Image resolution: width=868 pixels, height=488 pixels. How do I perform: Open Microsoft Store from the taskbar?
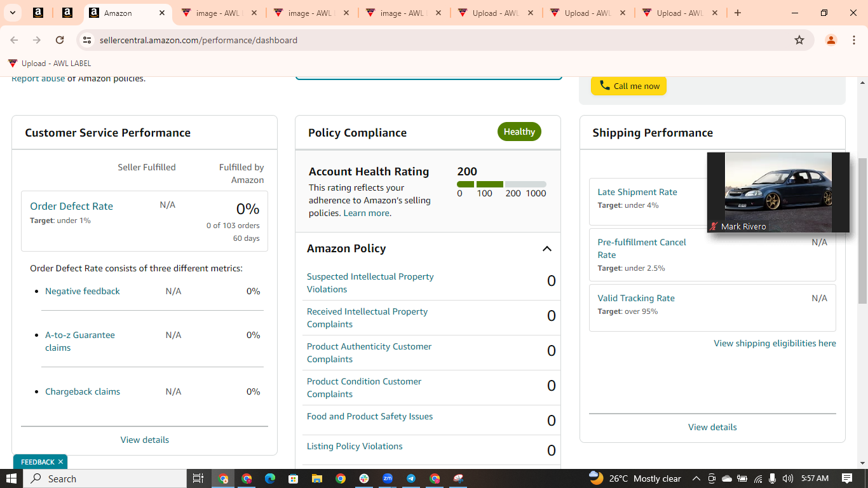293,478
